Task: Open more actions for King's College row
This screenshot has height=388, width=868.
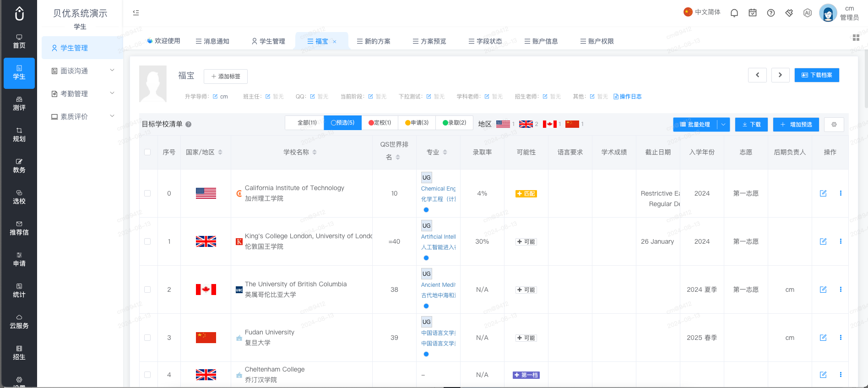Action: tap(841, 241)
